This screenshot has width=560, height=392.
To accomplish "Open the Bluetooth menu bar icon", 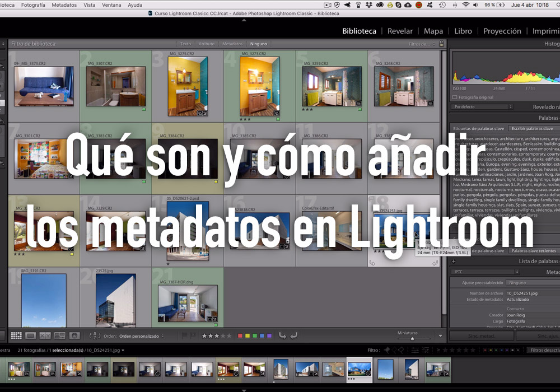I will pos(455,5).
